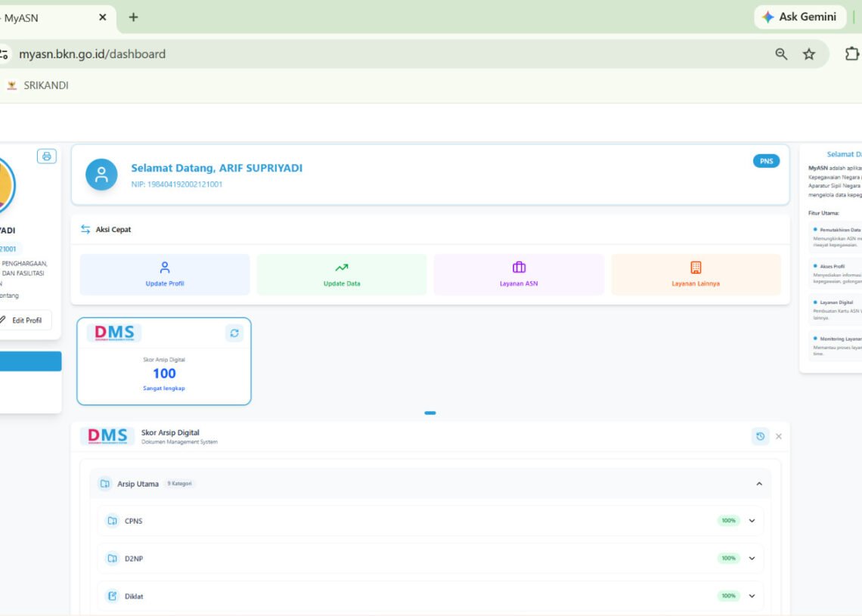Image resolution: width=862 pixels, height=616 pixels.
Task: Collapse the Arsip Utama section
Action: pyautogui.click(x=759, y=484)
